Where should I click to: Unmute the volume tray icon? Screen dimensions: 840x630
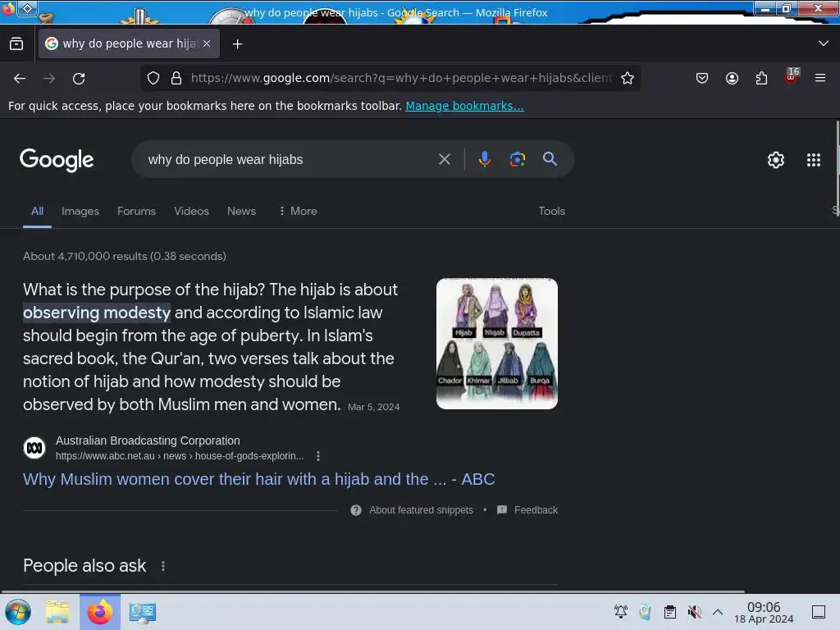[x=694, y=612]
